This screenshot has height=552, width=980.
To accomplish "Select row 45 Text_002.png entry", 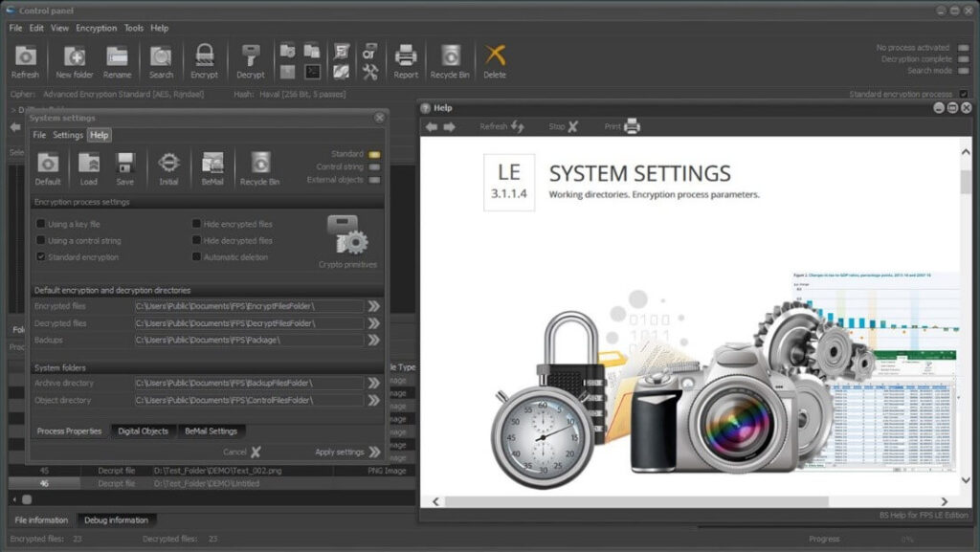I will tap(212, 471).
